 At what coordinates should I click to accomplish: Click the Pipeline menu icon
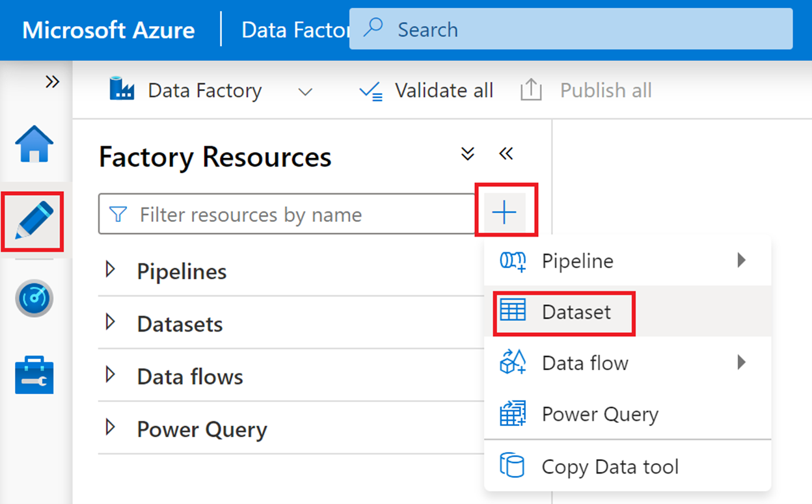(x=512, y=261)
